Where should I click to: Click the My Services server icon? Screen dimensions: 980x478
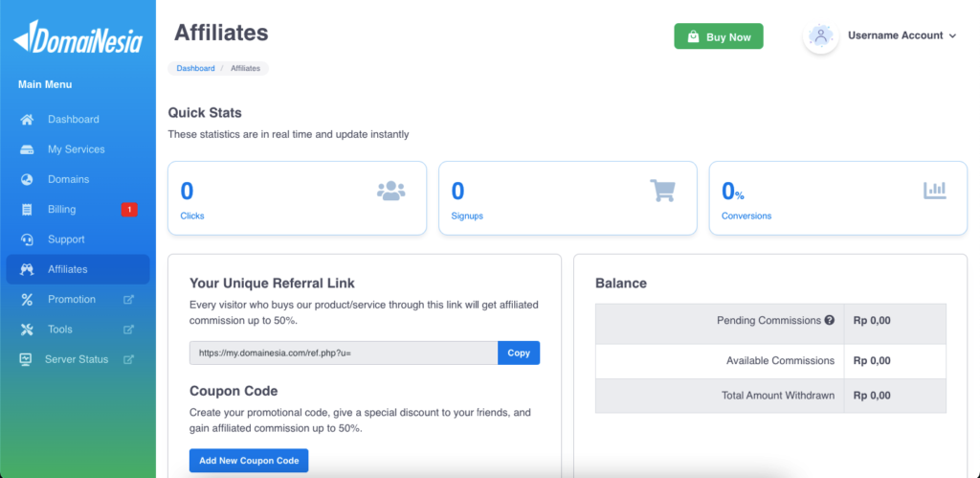coord(26,149)
